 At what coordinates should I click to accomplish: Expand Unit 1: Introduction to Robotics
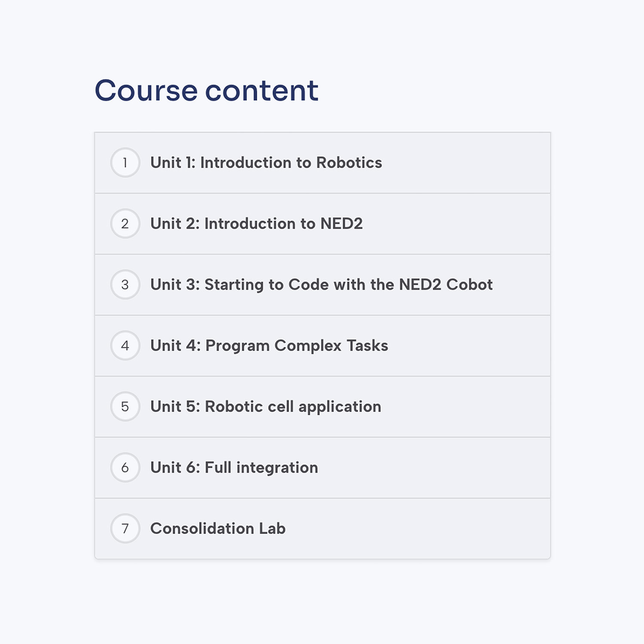point(322,163)
